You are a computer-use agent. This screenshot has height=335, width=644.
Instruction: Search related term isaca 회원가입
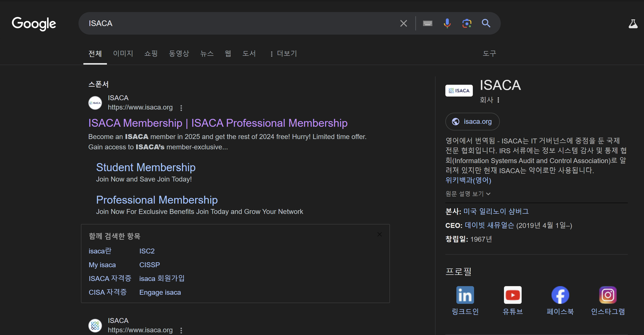[x=162, y=278]
